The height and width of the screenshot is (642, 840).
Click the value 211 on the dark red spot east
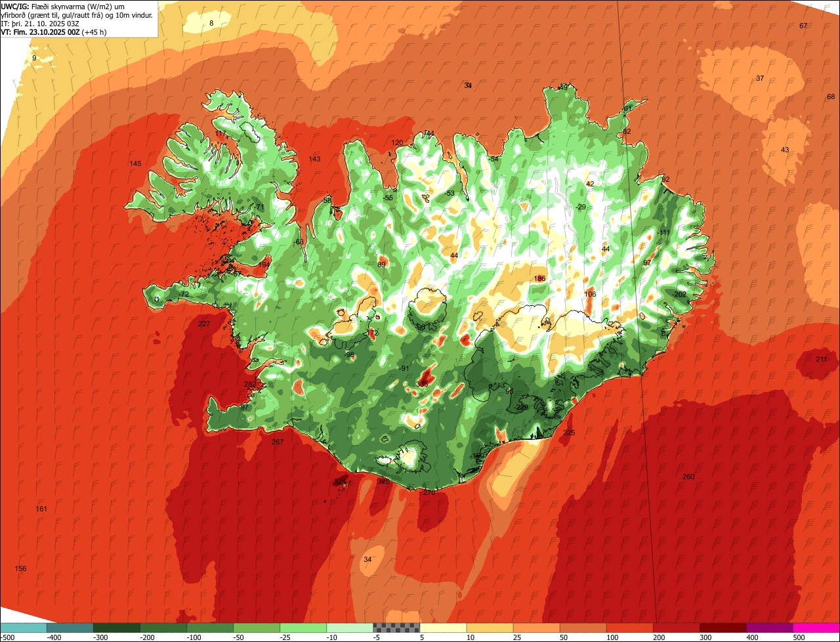[822, 360]
